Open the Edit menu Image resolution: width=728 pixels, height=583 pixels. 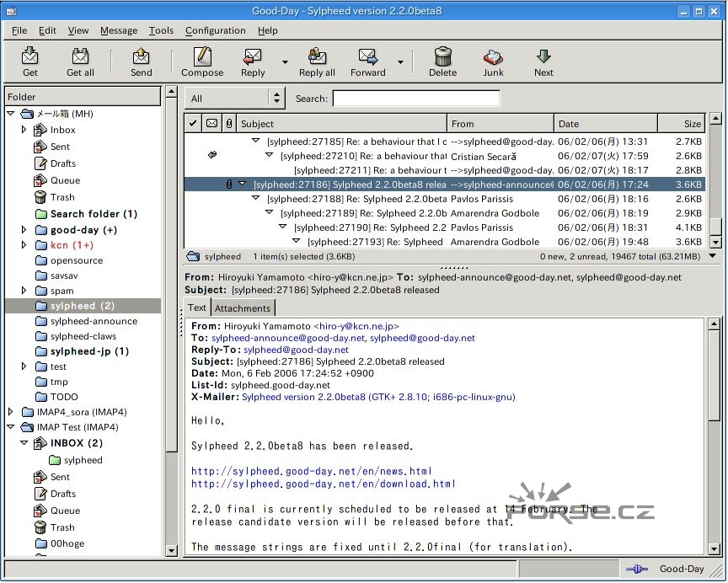tap(47, 30)
